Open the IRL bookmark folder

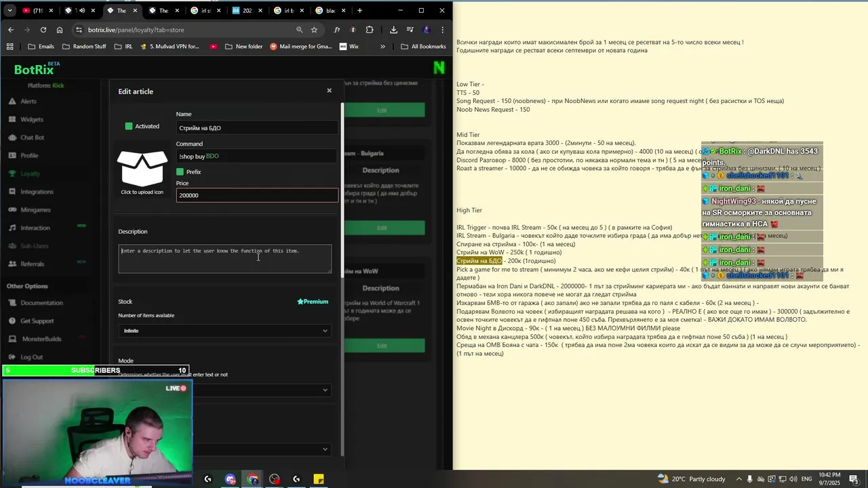pyautogui.click(x=123, y=47)
